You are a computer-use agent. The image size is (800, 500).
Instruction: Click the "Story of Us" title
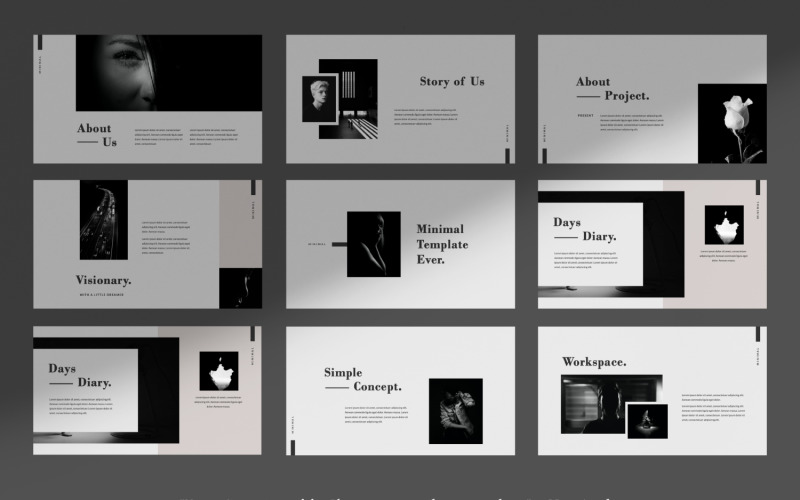click(451, 82)
